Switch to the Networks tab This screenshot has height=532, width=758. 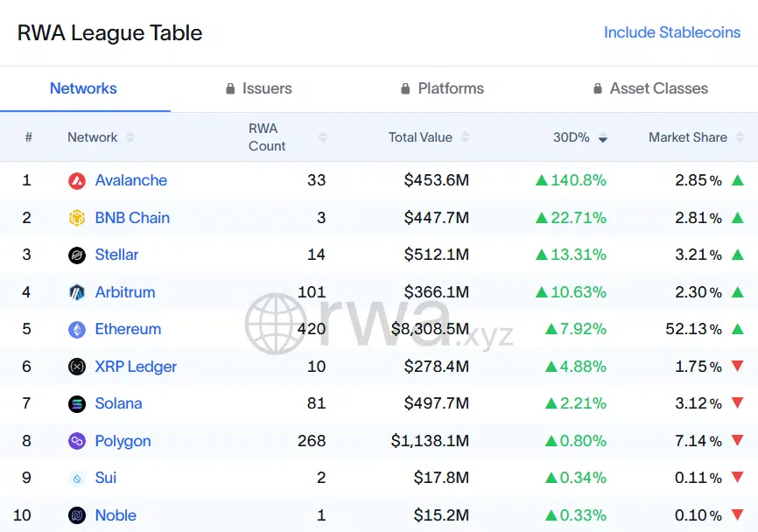pos(83,88)
